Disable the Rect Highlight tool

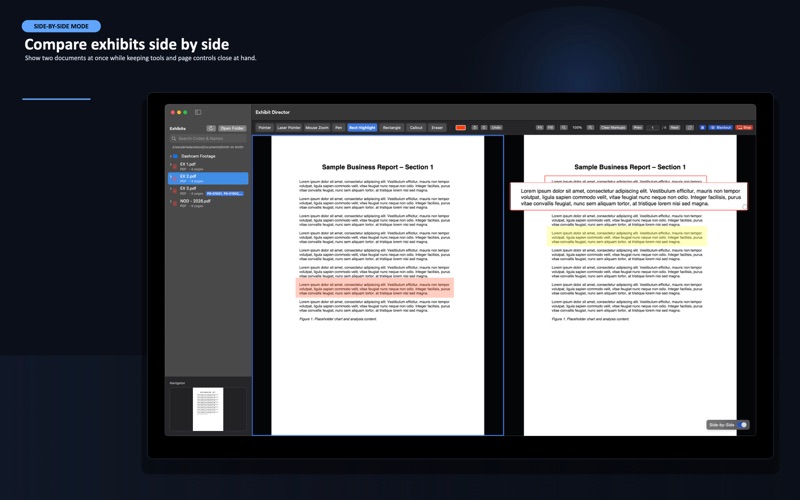point(362,128)
